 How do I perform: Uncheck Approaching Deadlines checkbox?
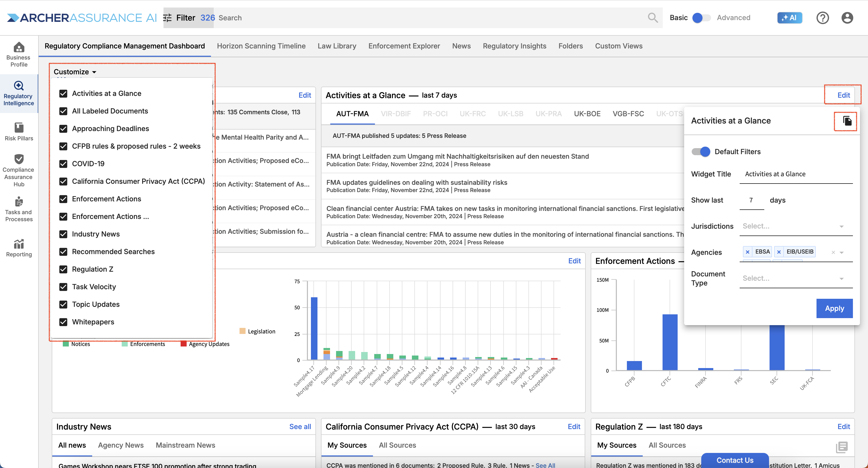63,129
